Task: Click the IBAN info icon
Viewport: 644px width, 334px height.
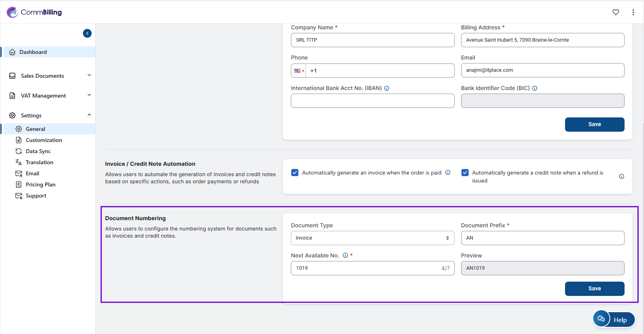Action: tap(386, 88)
